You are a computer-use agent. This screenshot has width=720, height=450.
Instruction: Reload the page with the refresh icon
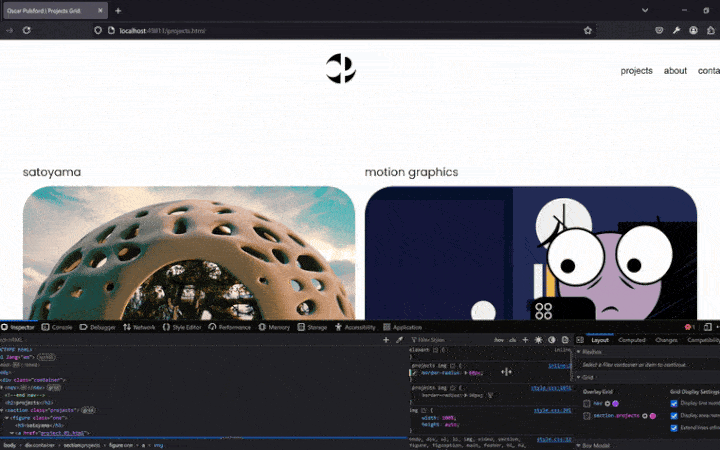pyautogui.click(x=27, y=30)
